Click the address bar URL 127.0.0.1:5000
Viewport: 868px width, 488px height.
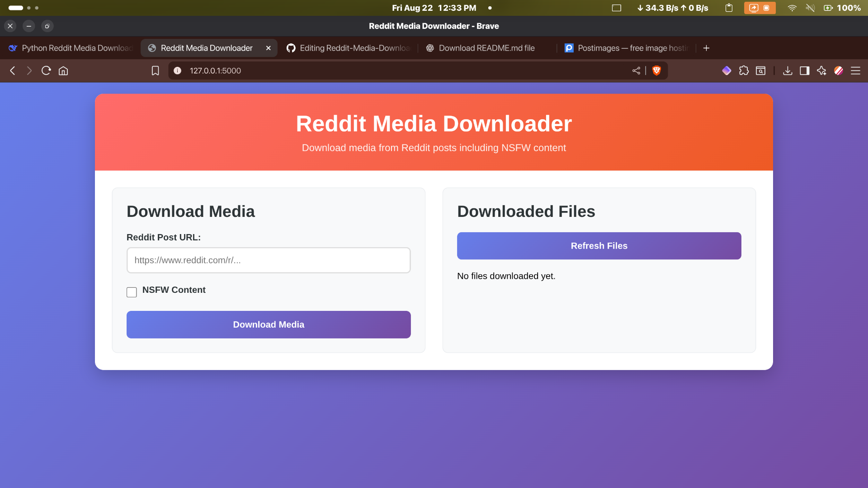point(215,70)
